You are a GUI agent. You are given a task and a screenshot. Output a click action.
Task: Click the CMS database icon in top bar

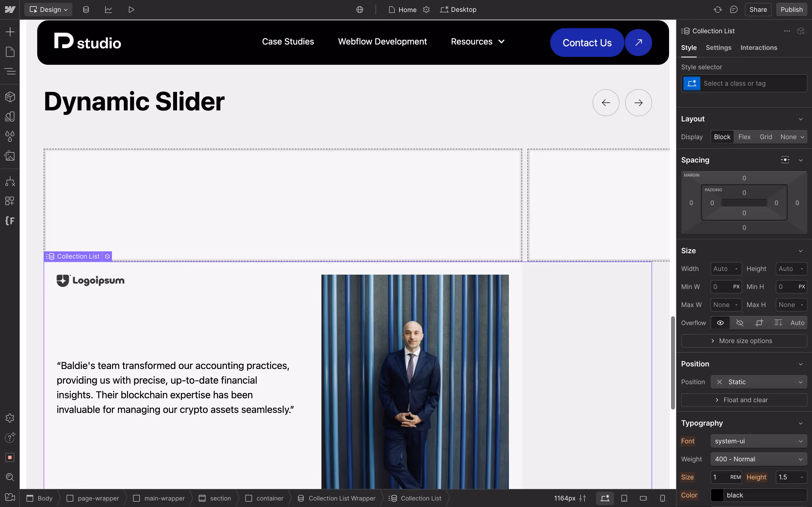point(86,9)
